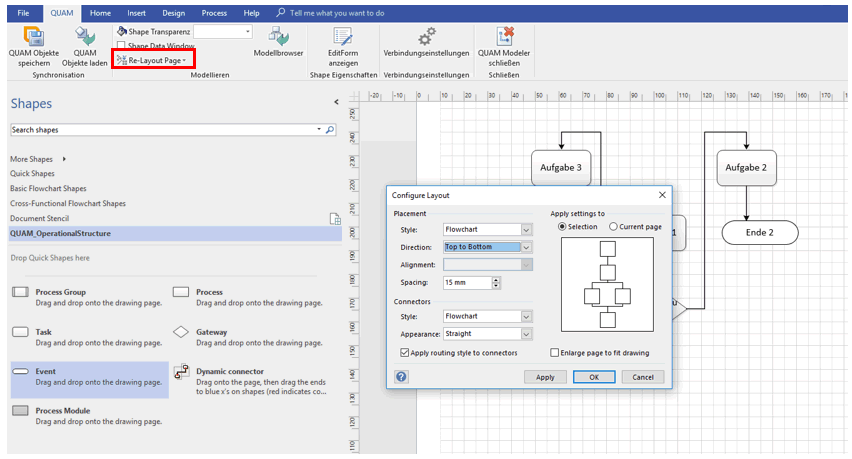Image resolution: width=852 pixels, height=459 pixels.
Task: Open the Help ribbon tab
Action: tap(251, 13)
